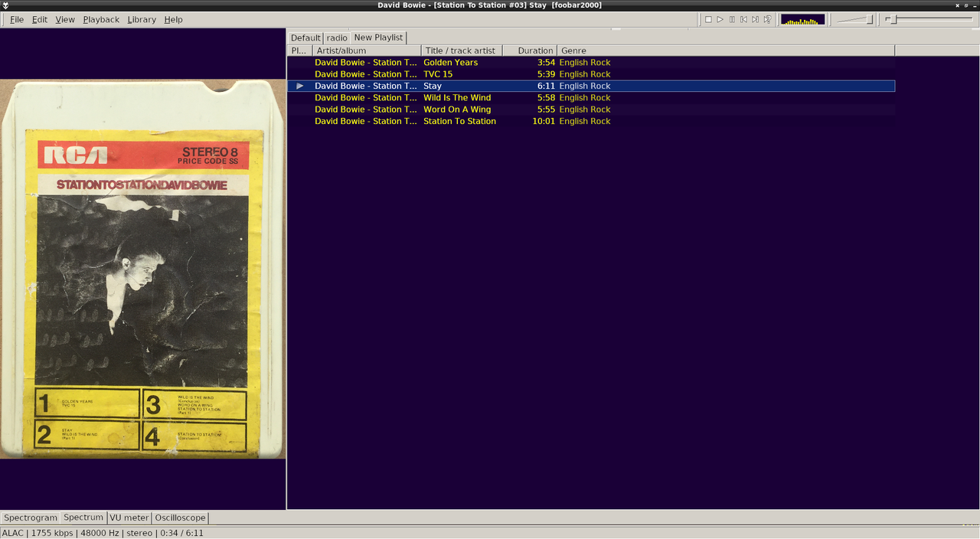
Task: Open the Help menu
Action: coord(173,19)
